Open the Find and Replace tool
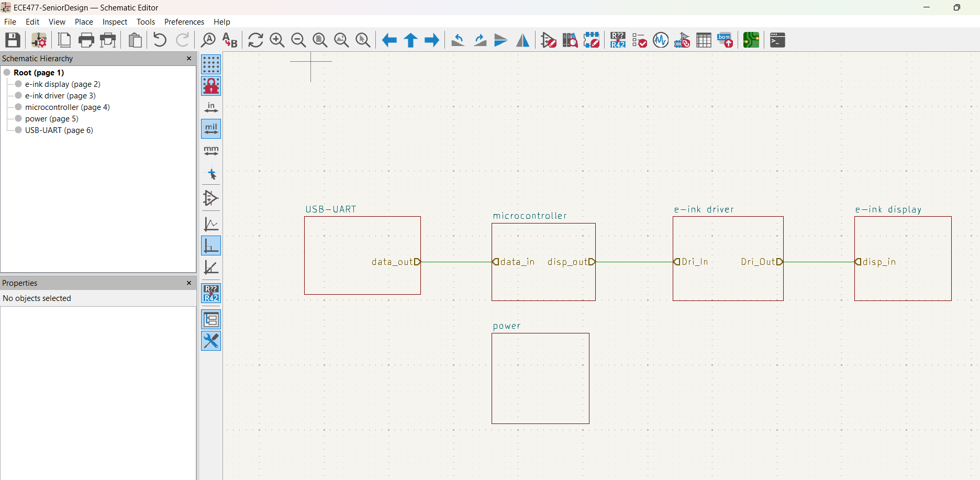Viewport: 980px width, 480px height. [x=230, y=40]
